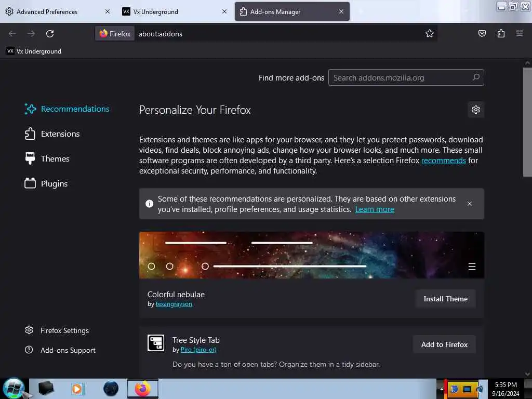Screen dimensions: 532x399
Task: Open the Pocket save icon
Action: tap(482, 33)
